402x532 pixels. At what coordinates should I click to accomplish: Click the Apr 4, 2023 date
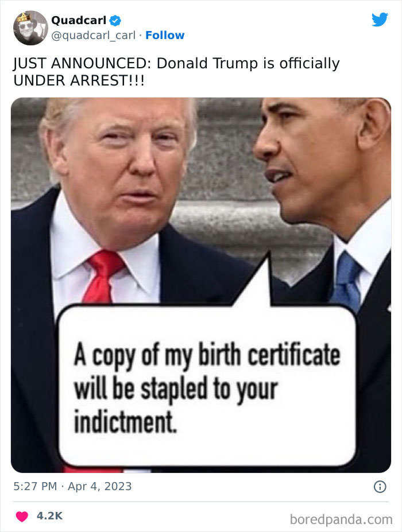[99, 486]
